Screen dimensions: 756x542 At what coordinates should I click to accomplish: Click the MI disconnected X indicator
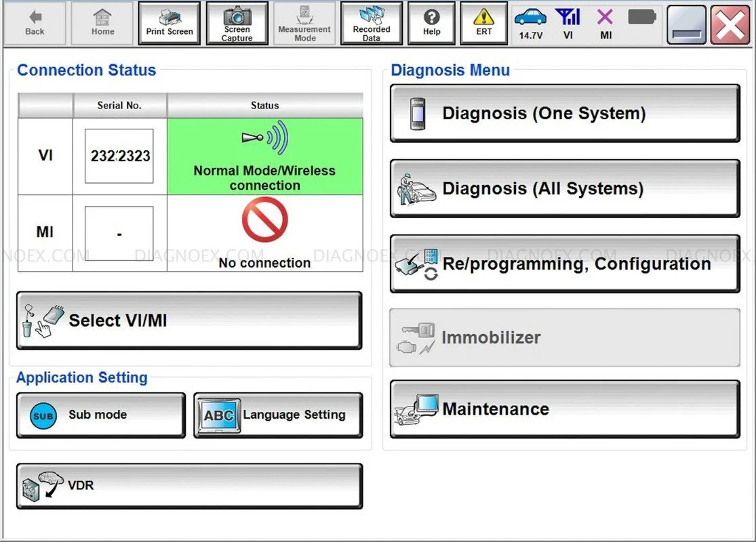coord(605,23)
